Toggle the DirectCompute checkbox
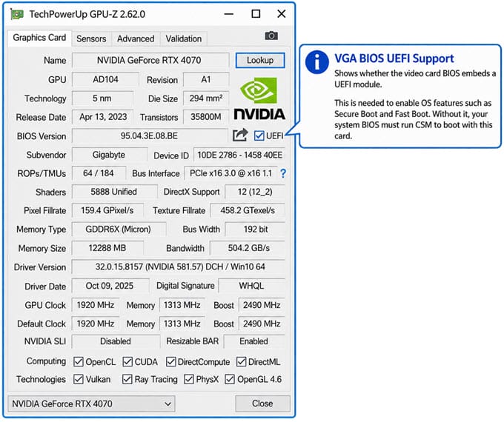The width and height of the screenshot is (504, 422). [x=170, y=361]
